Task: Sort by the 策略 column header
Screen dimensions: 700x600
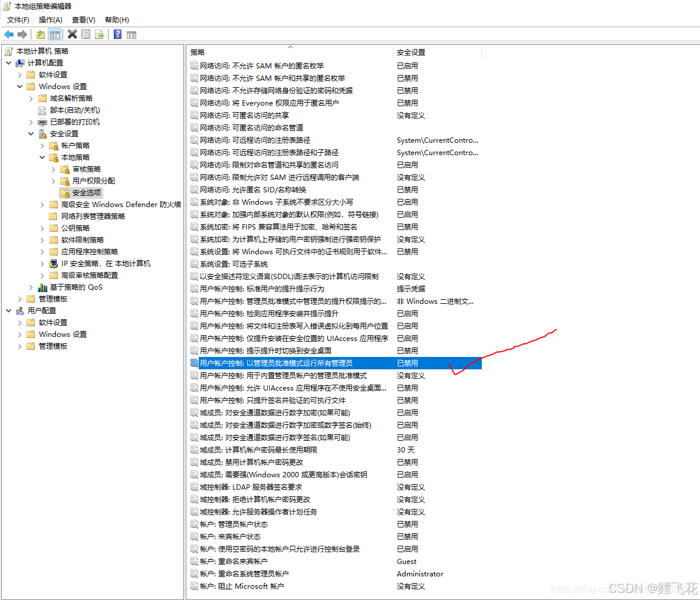Action: (x=290, y=53)
